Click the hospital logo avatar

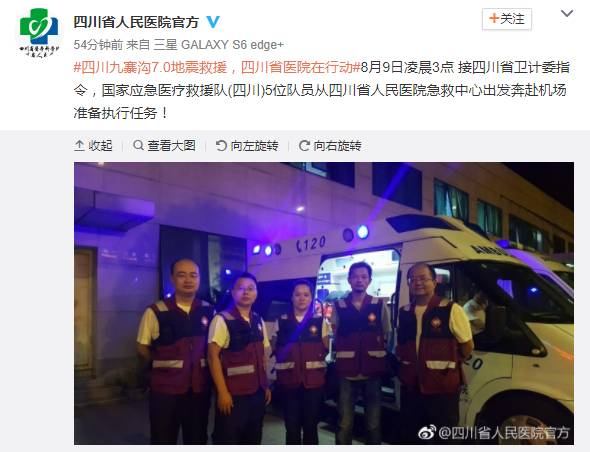(39, 32)
